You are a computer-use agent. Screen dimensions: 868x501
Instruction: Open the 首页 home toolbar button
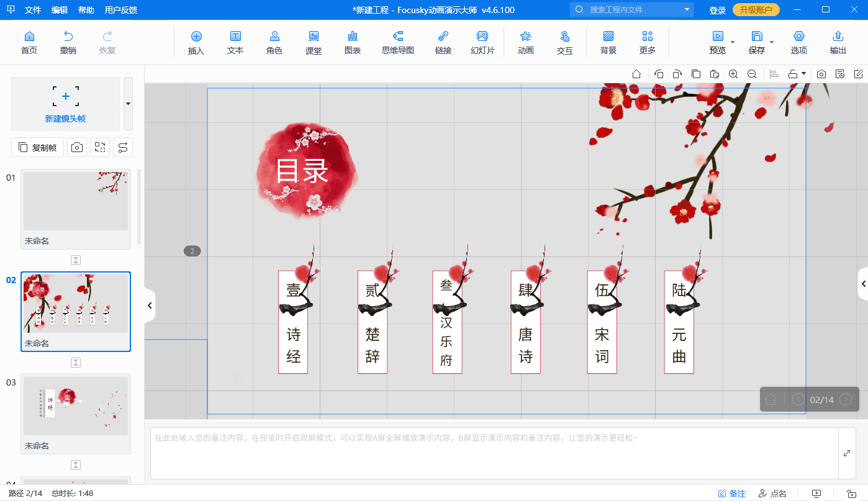coord(29,43)
